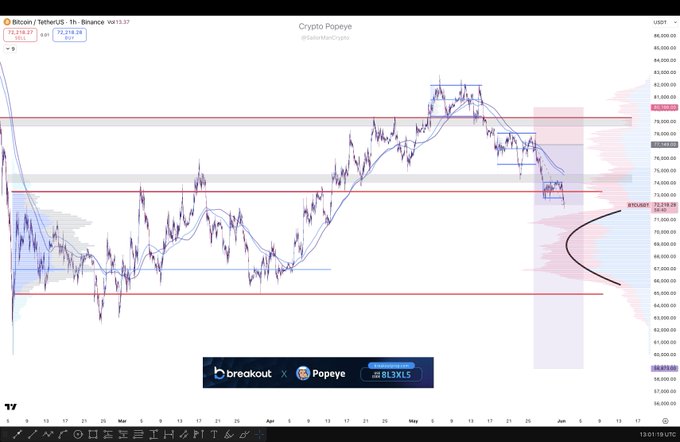Screen dimensions: 680x442
Task: Click the BTCUSDT 72,218.28 current price label
Action: tap(652, 205)
